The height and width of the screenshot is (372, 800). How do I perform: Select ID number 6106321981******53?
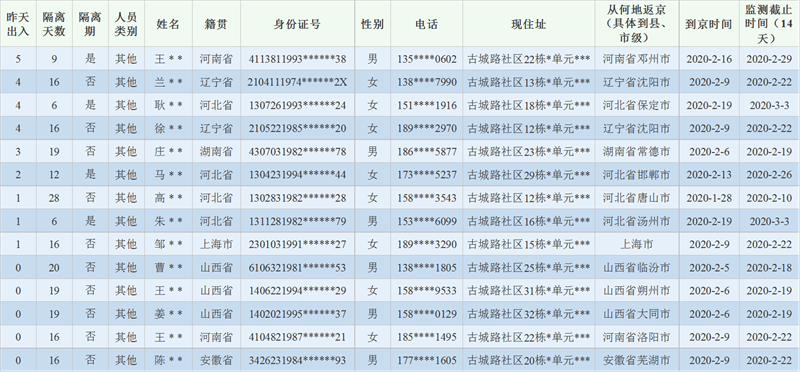(297, 267)
